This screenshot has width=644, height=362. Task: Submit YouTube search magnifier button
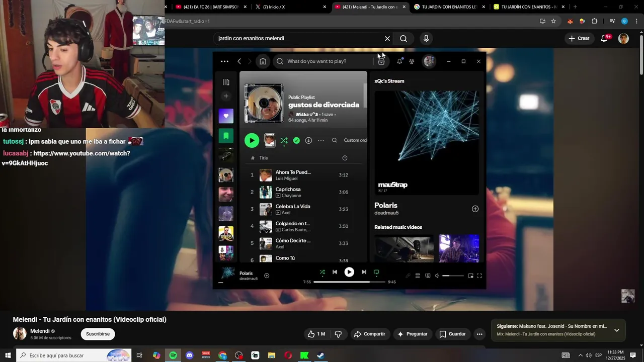[404, 39]
